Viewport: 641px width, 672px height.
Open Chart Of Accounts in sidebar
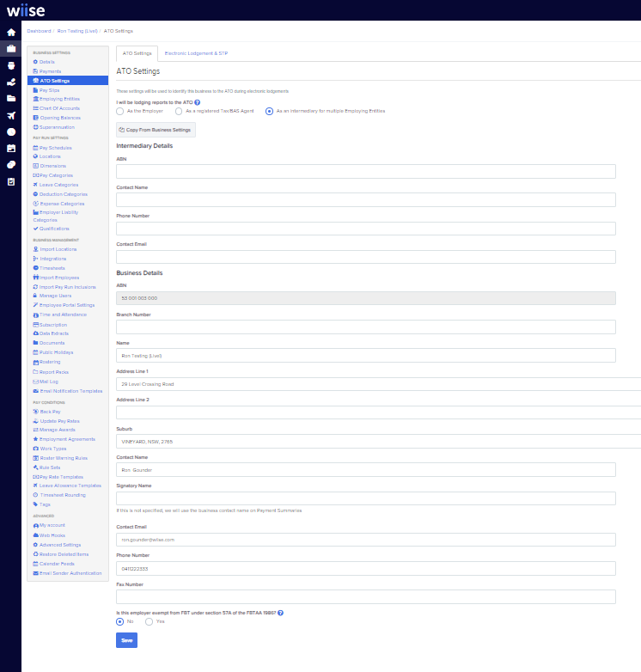(x=59, y=108)
